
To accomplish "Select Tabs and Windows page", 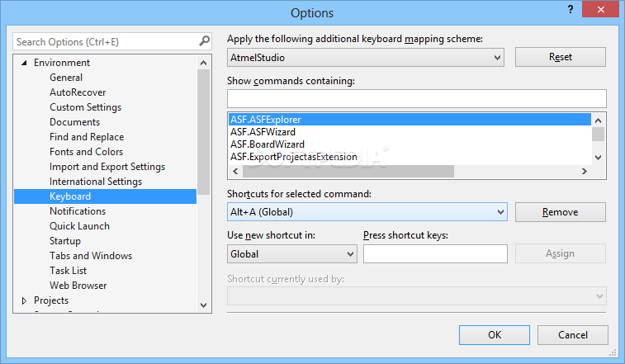I will tap(91, 256).
